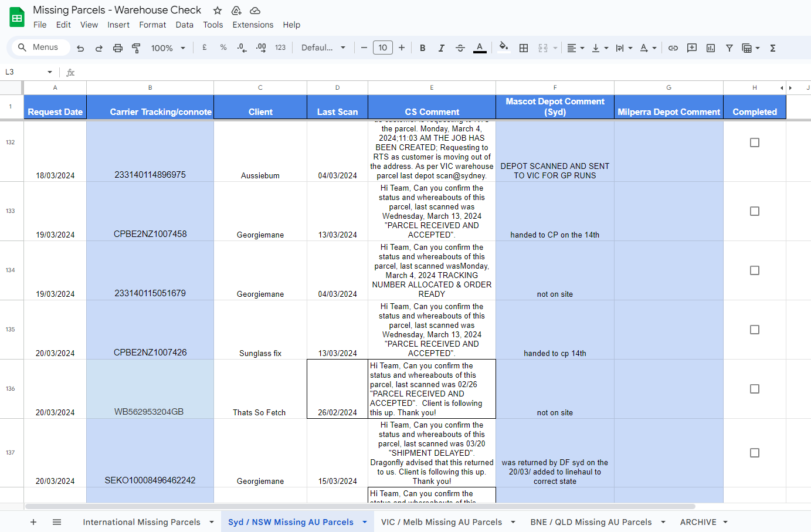
Task: Expand the font family dropdown
Action: click(x=323, y=48)
